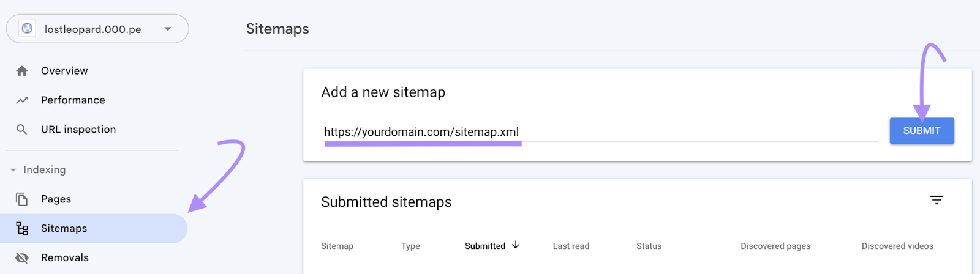
Task: Go to the Removals menu item
Action: point(64,258)
